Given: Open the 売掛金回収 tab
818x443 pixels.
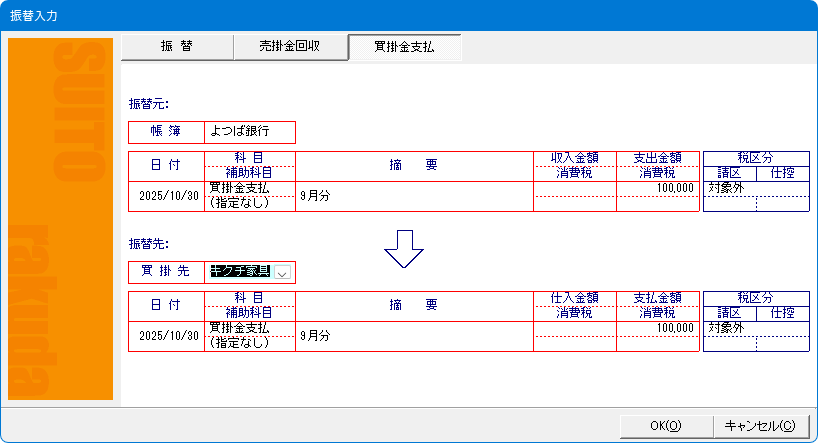Looking at the screenshot, I should 289,47.
